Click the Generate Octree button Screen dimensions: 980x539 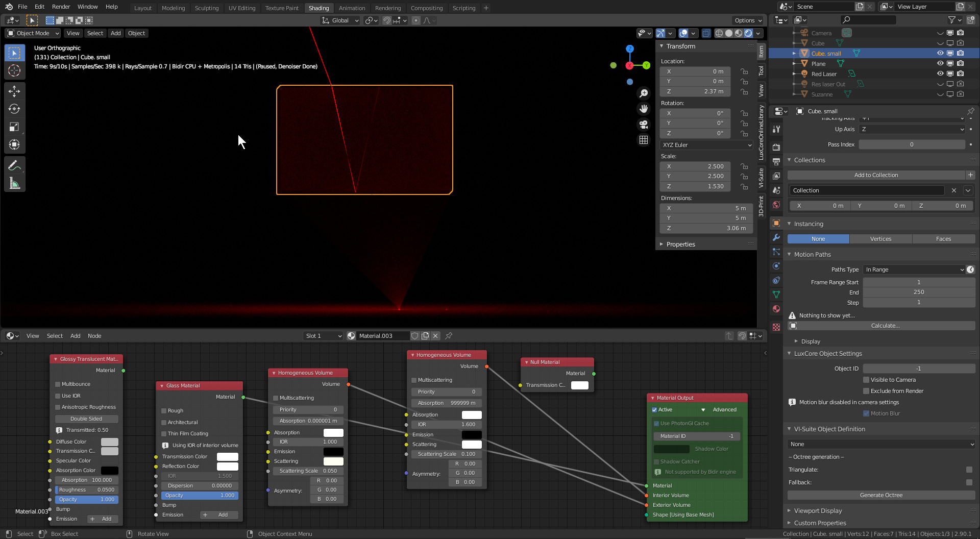tap(881, 495)
